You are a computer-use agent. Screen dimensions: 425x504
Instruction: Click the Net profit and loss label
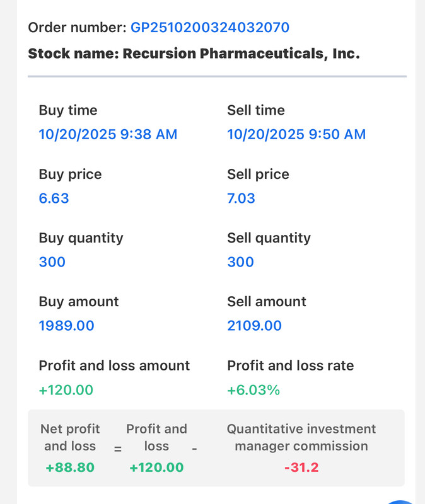(70, 437)
